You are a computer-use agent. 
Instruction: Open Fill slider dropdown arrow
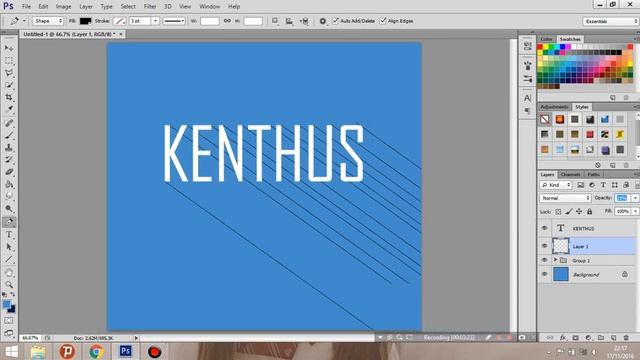point(635,211)
